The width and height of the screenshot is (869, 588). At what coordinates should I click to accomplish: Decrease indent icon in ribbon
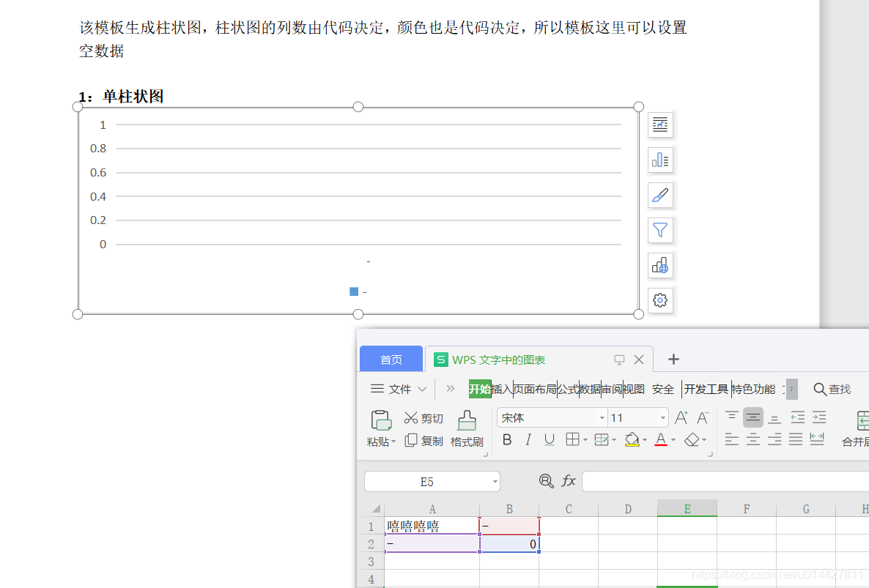pos(797,417)
